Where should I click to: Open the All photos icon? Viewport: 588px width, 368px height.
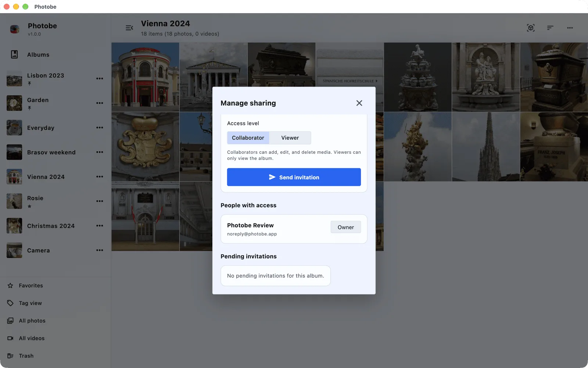coord(10,321)
